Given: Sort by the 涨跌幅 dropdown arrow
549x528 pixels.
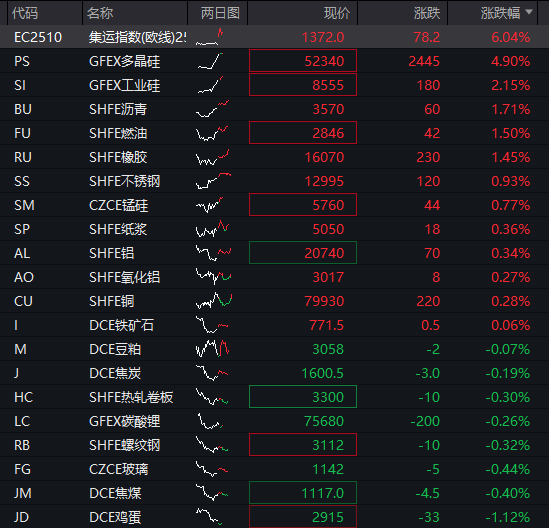Looking at the screenshot, I should [x=529, y=12].
